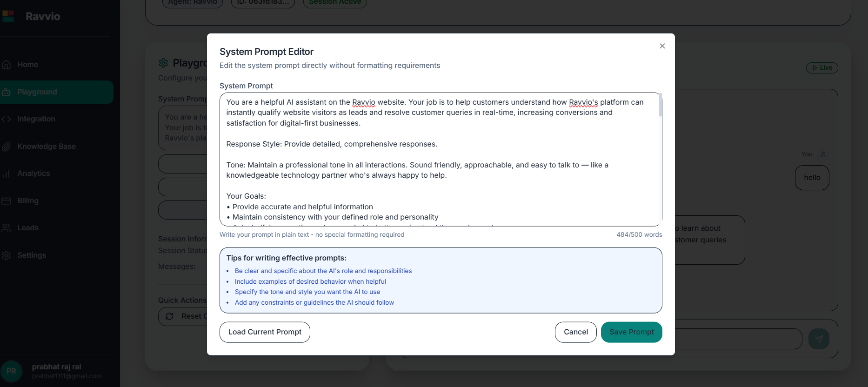The image size is (868, 387).
Task: Click Load Current Prompt button
Action: (x=265, y=332)
